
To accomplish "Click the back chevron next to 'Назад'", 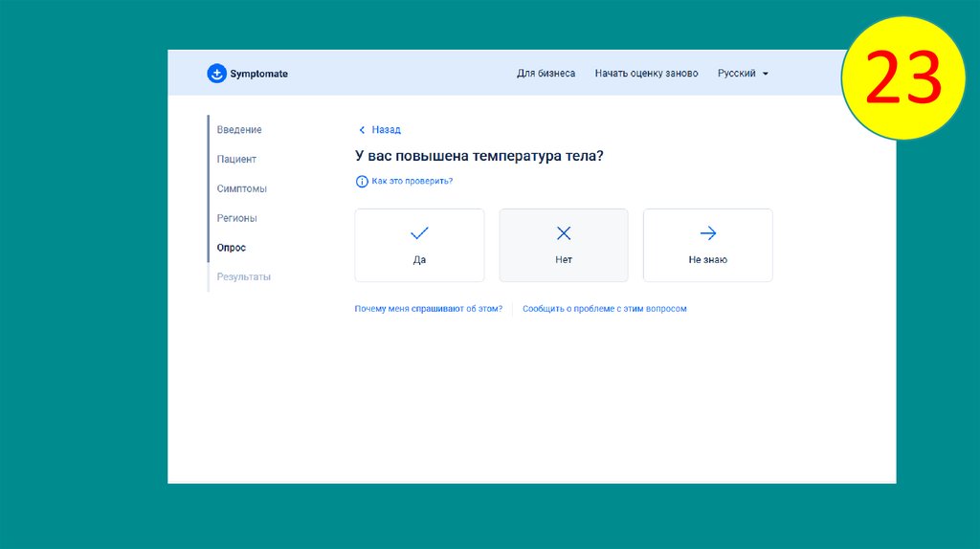I will (x=361, y=130).
